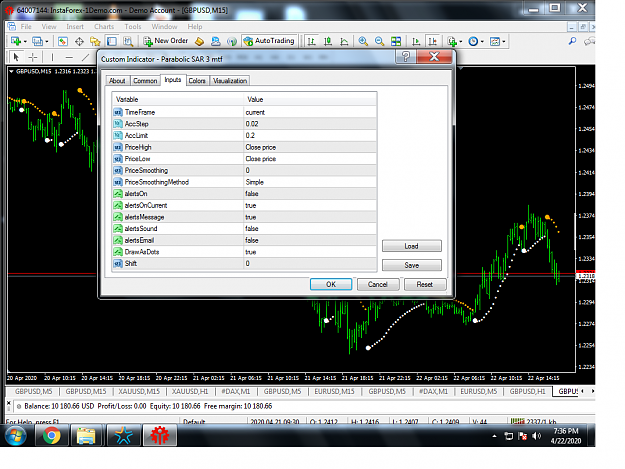Open the Indicators list dropdown
625x469 pixels.
(454, 41)
